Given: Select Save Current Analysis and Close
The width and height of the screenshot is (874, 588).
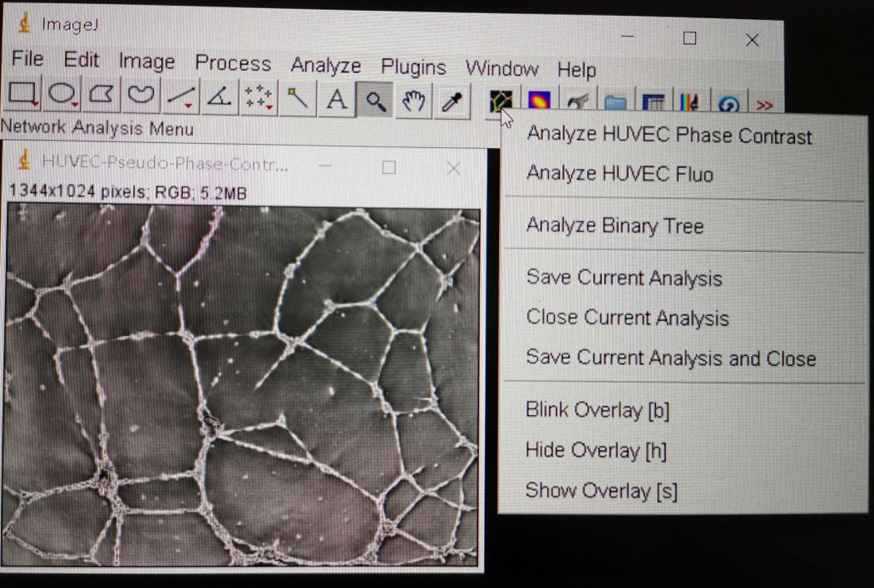Looking at the screenshot, I should (x=670, y=358).
